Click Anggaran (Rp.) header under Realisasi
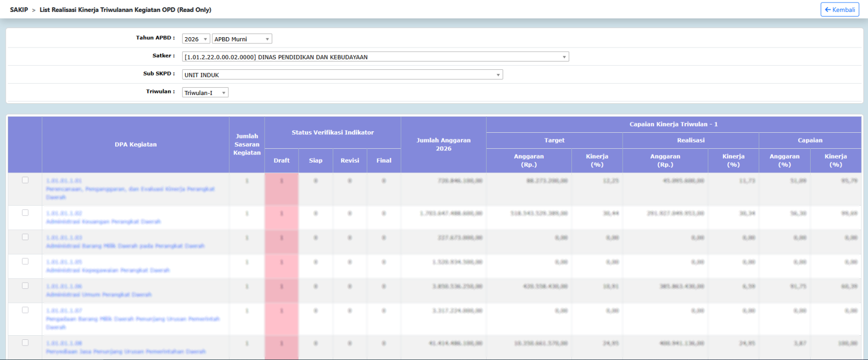This screenshot has width=868, height=360. coord(665,161)
